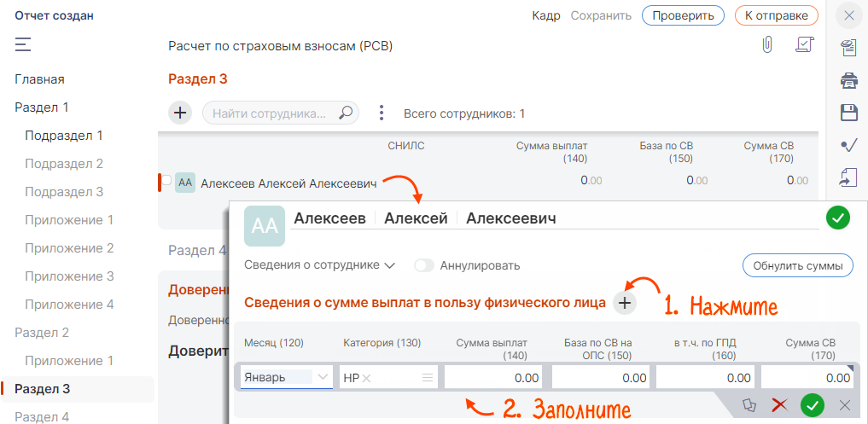Close the report with the X icon
868x424 pixels.
point(848,16)
